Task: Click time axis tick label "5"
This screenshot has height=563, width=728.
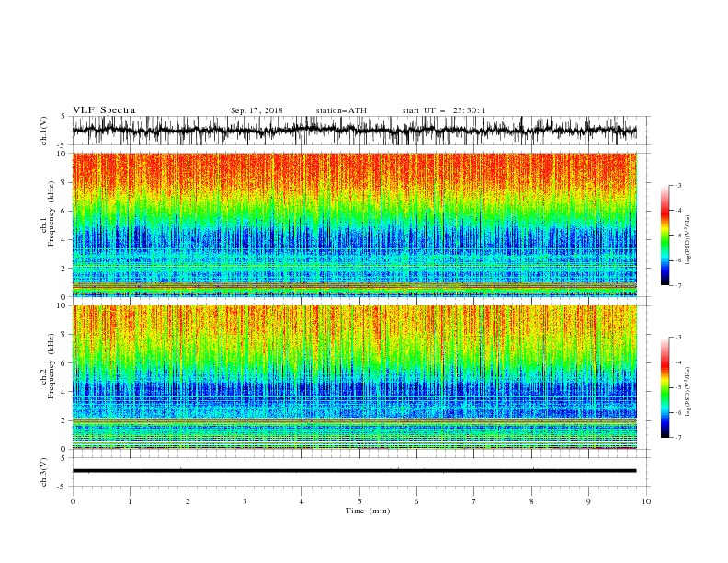Action: point(359,501)
